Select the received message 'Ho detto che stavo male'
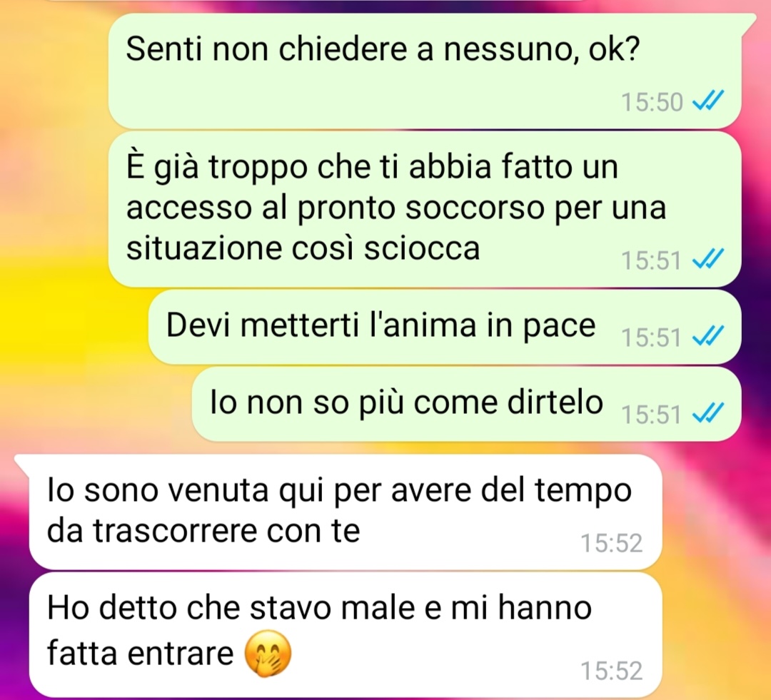 click(x=346, y=634)
